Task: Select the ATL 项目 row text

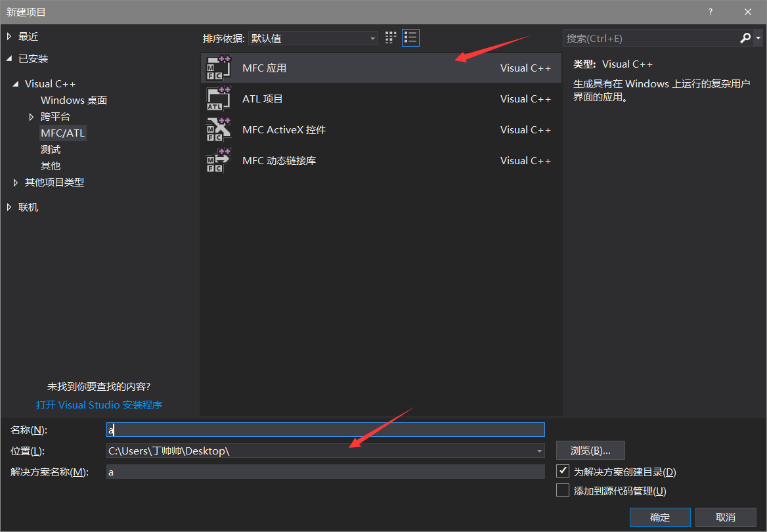Action: coord(263,99)
